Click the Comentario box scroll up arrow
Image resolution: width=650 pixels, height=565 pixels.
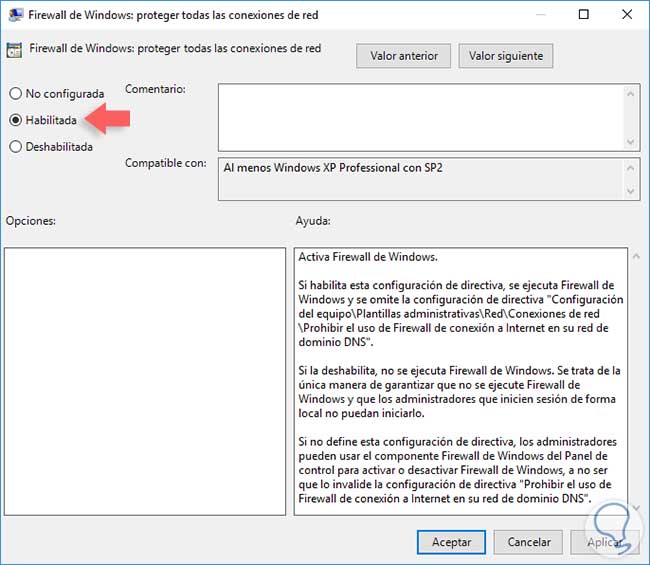click(631, 94)
